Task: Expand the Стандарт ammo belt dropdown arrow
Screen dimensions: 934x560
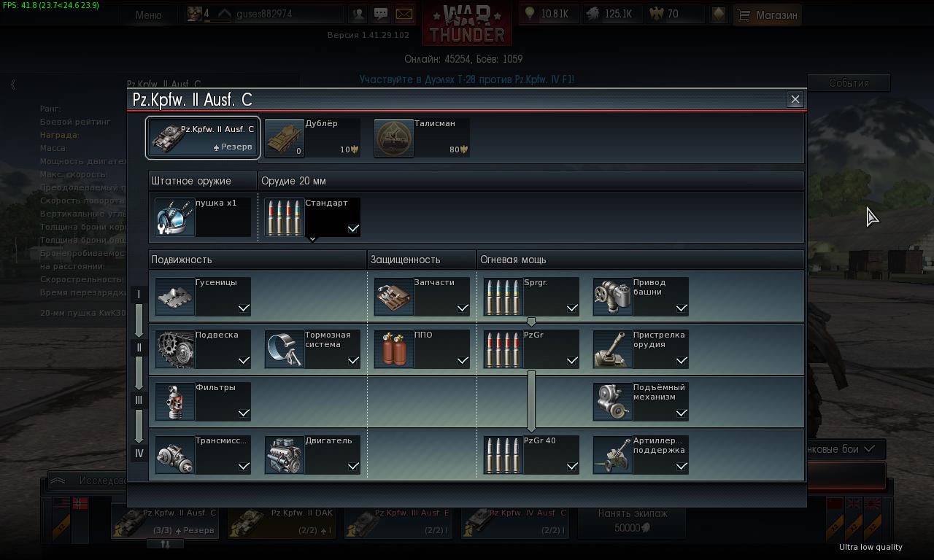Action: 312,239
